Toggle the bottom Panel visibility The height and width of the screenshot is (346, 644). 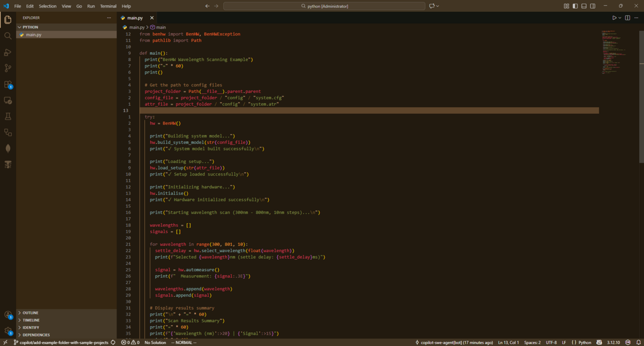(x=584, y=6)
